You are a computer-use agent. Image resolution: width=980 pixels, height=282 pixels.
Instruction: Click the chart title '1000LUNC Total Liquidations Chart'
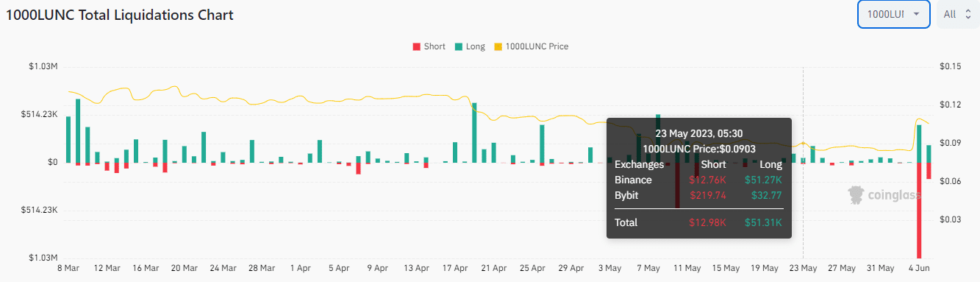(x=120, y=15)
